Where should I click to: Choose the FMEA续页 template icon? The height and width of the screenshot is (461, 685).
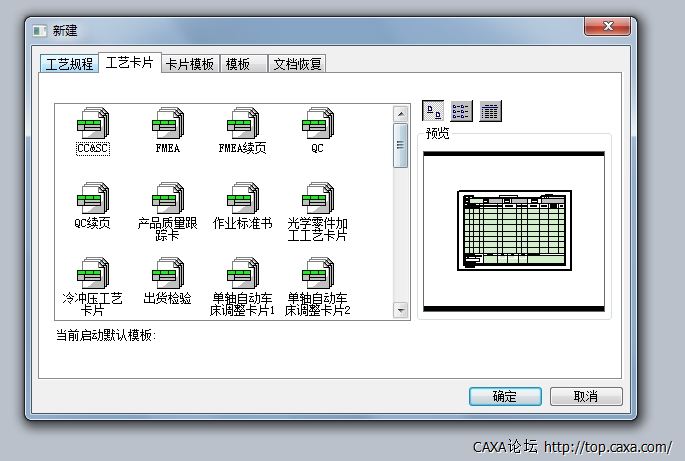[243, 123]
